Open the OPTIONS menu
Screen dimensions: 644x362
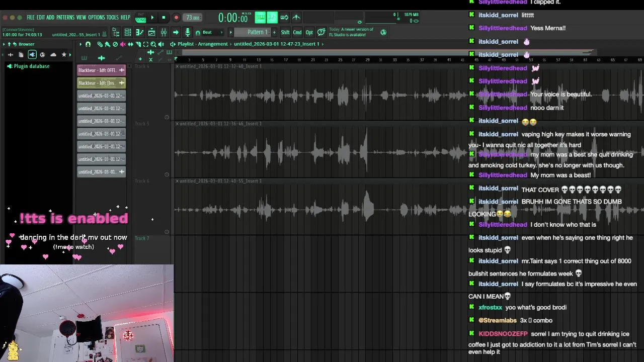click(x=96, y=17)
